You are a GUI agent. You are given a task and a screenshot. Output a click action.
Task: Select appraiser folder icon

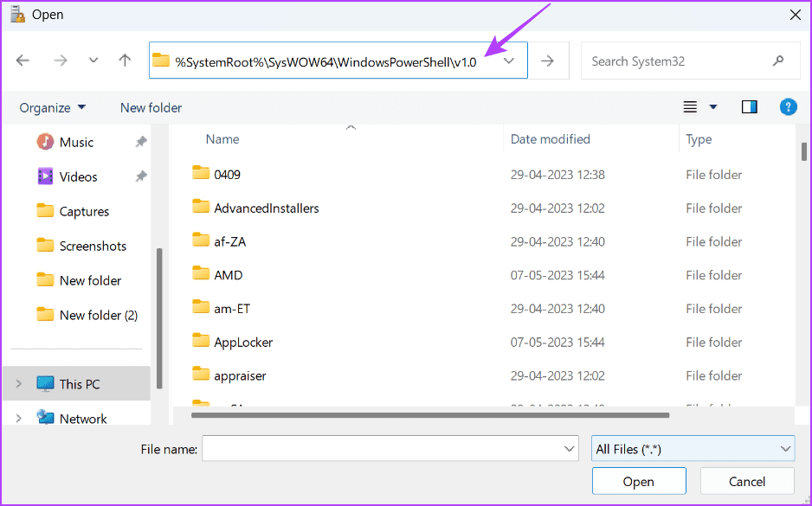(201, 374)
